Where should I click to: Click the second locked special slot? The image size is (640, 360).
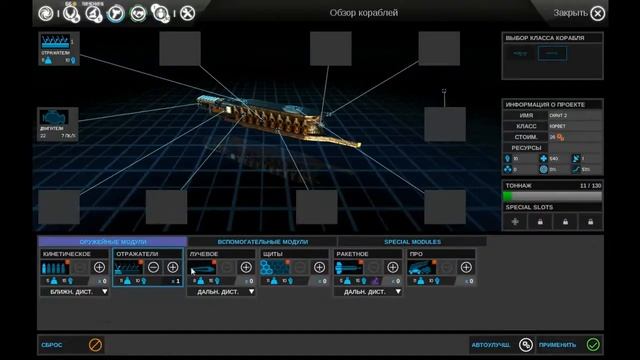point(565,222)
